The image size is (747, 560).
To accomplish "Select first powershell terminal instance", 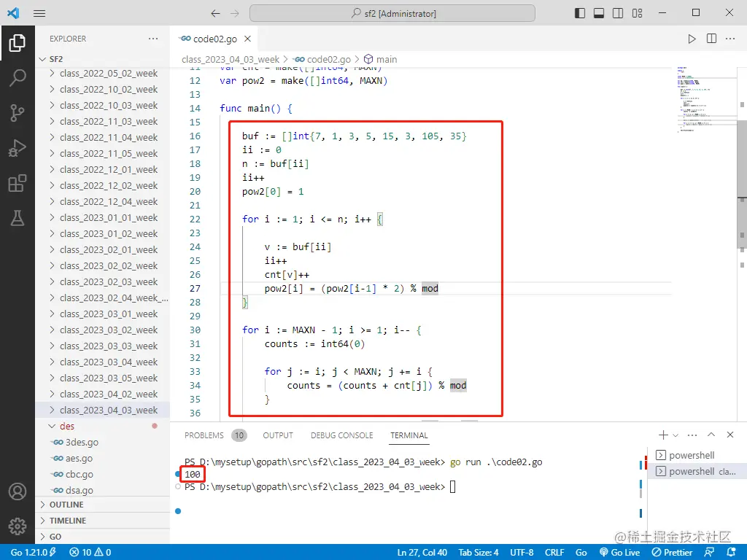I will [x=692, y=455].
